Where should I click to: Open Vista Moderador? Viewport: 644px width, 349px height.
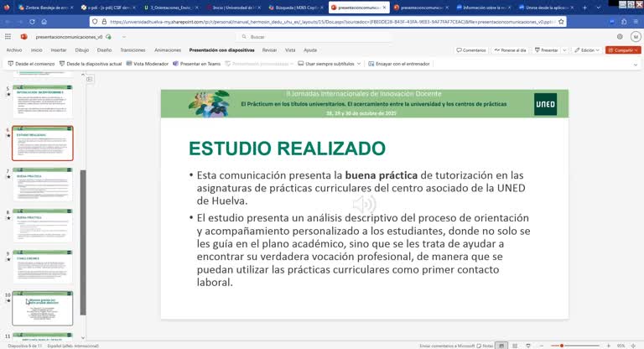tap(148, 64)
